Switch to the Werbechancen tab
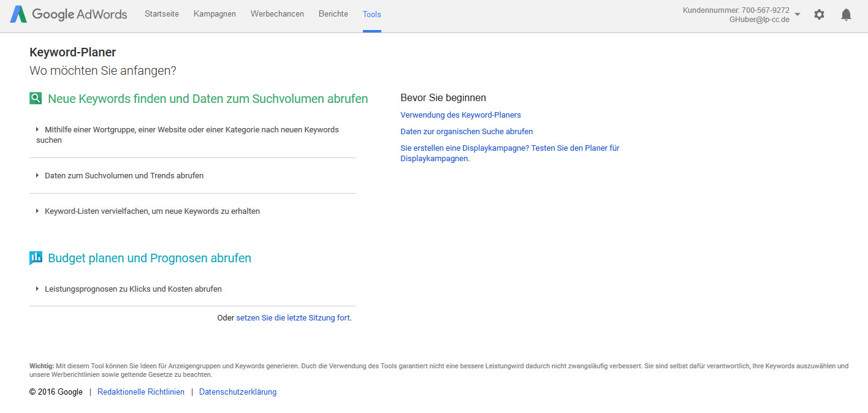Screen dimensions: 868x413 click(x=277, y=14)
